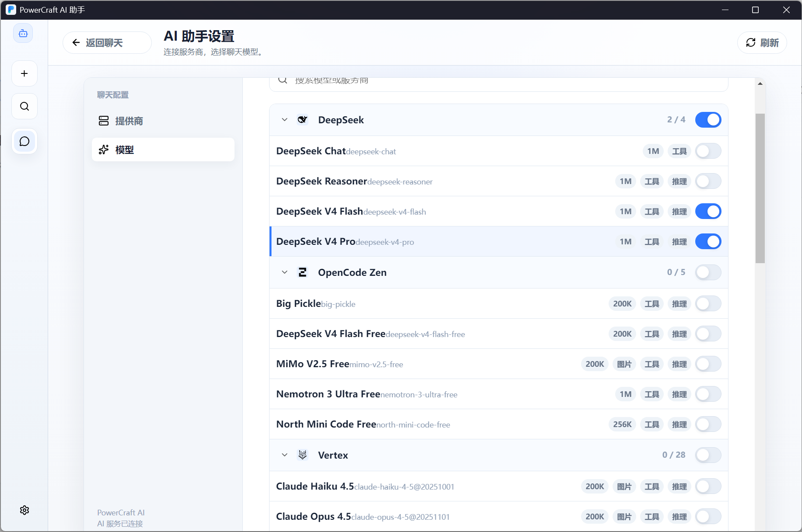The image size is (802, 532).
Task: Click the DeepSeek whale logo
Action: (302, 120)
